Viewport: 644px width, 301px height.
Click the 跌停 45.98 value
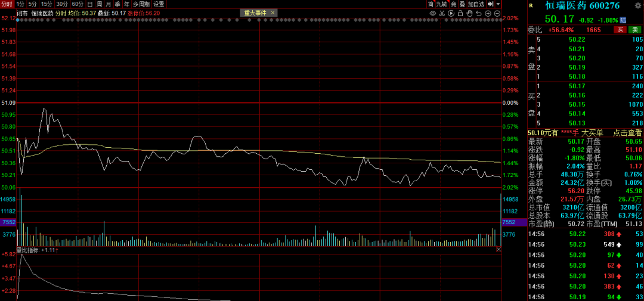pos(633,191)
